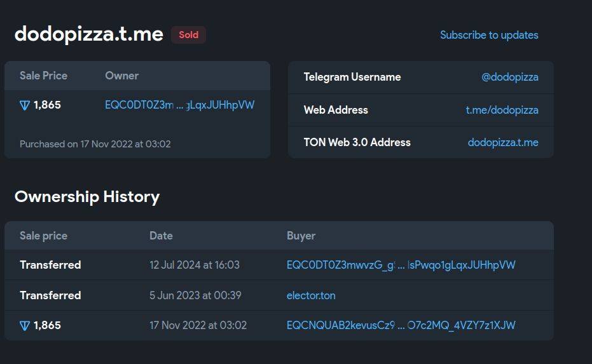Viewport: 592px width, 364px height.
Task: Click the TON icon beside the top Sale Price
Action: 25,105
